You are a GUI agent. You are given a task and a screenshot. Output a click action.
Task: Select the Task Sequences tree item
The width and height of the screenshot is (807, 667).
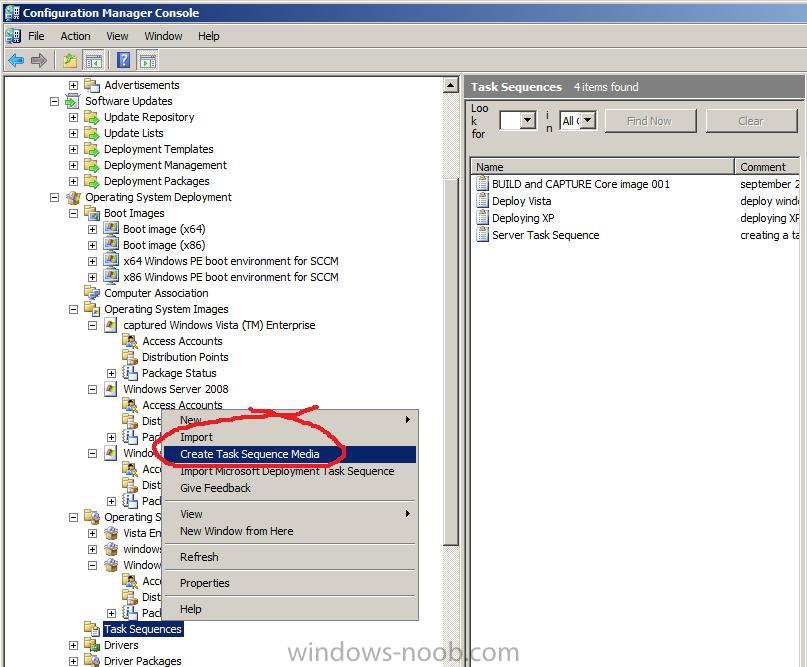(143, 629)
